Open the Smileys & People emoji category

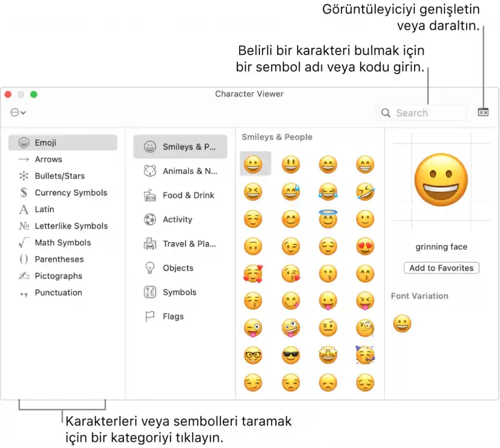click(180, 146)
